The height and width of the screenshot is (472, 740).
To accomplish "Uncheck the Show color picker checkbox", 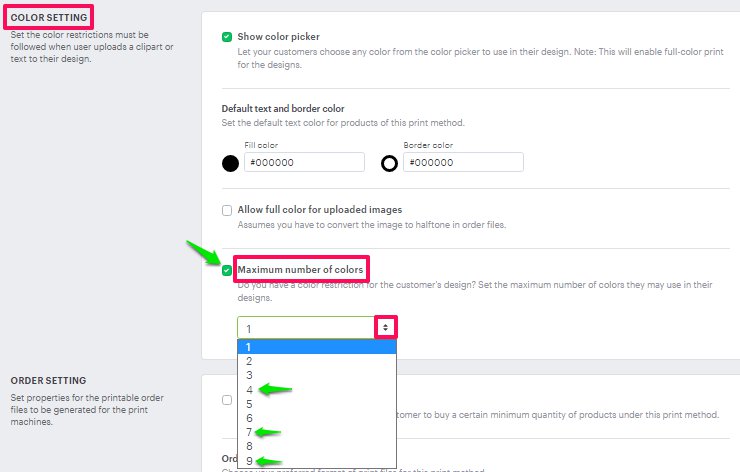I will (227, 37).
